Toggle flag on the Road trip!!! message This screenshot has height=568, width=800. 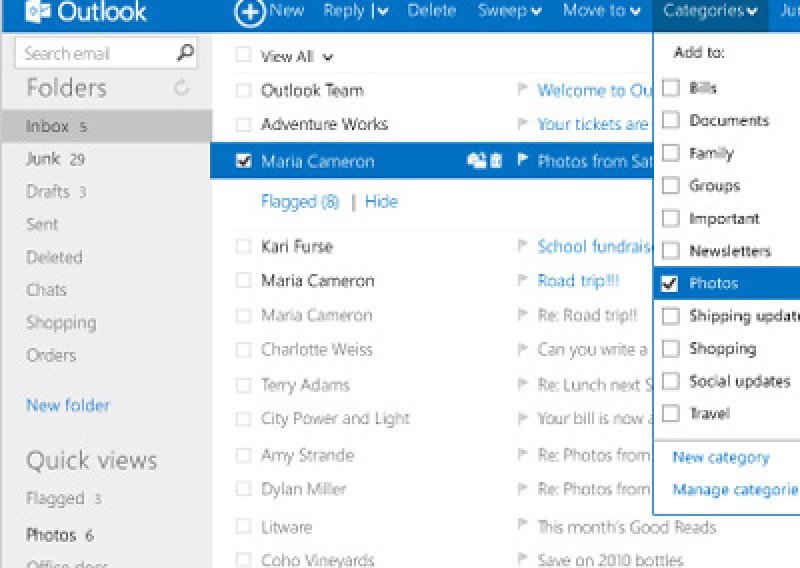point(522,280)
